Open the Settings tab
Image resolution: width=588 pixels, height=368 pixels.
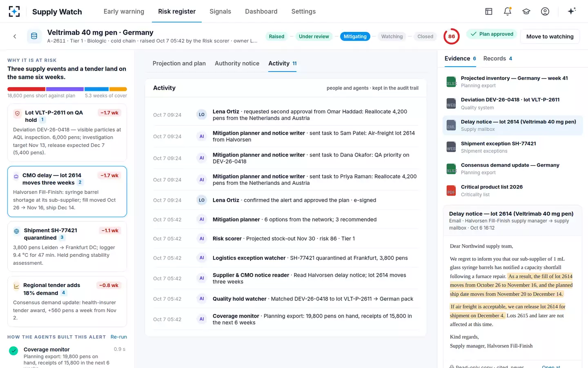pos(303,11)
